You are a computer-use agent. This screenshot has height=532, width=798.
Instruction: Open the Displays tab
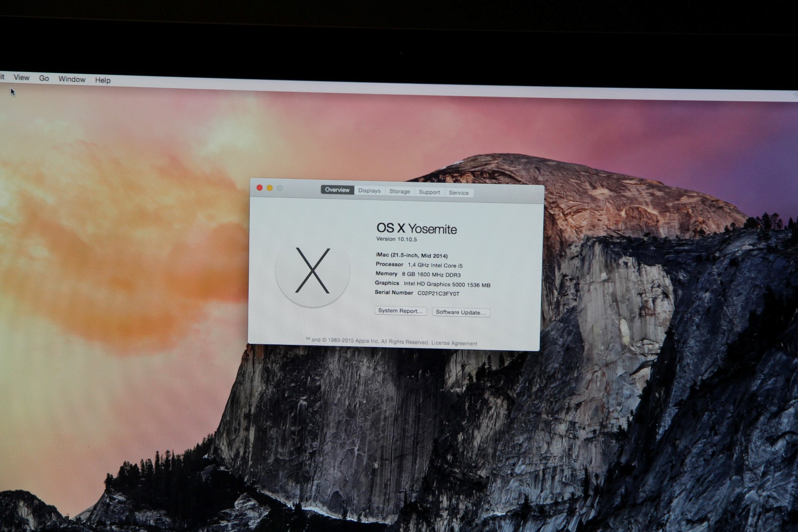click(x=369, y=191)
